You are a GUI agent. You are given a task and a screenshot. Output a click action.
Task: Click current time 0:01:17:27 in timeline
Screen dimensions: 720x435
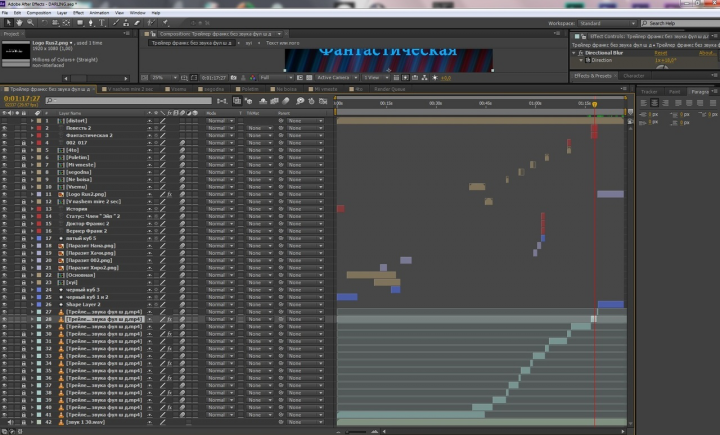(22, 98)
